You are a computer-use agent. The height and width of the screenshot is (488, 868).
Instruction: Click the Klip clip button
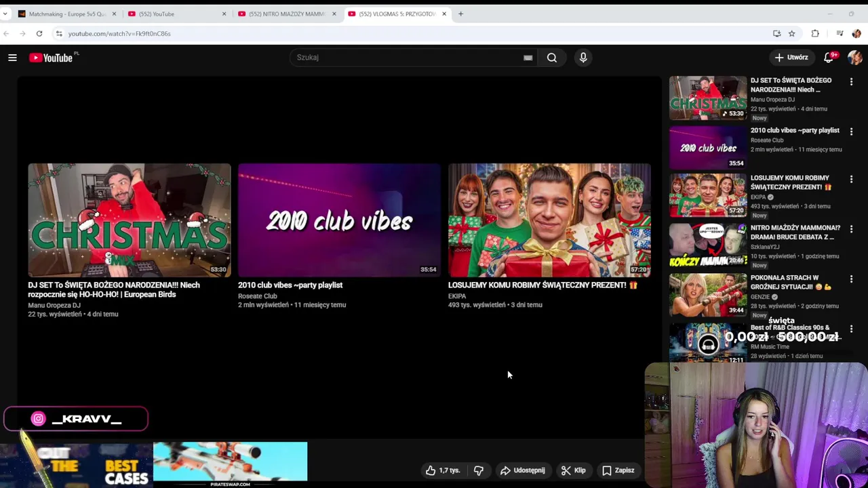(574, 470)
